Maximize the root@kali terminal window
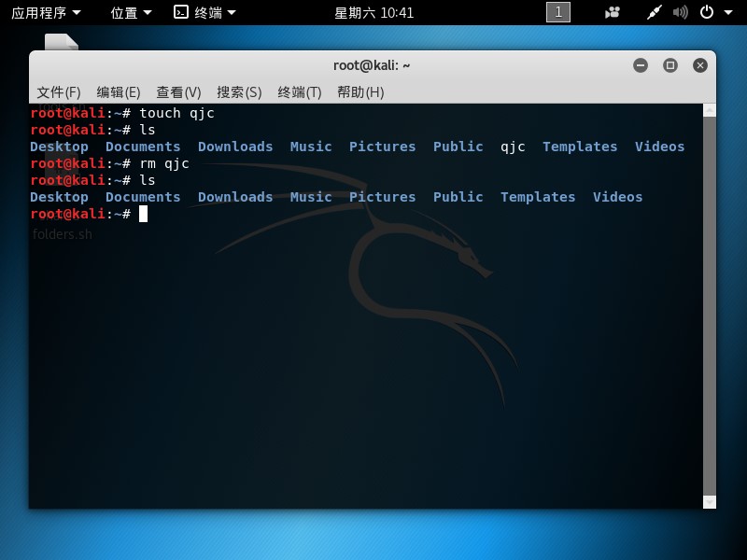The image size is (747, 560). pyautogui.click(x=670, y=65)
